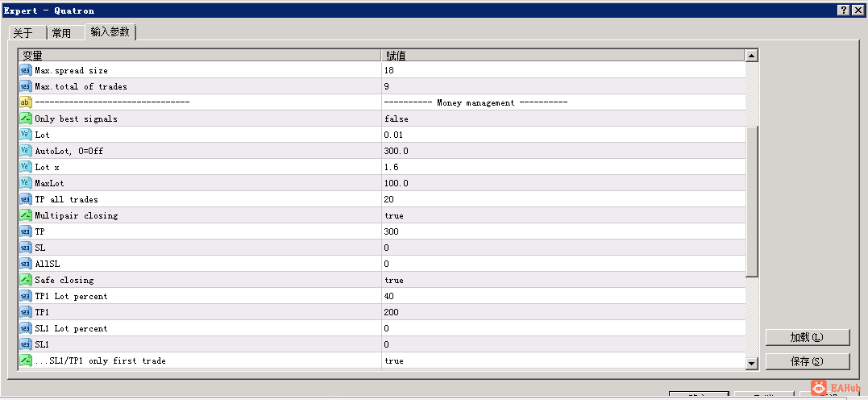Image resolution: width=868 pixels, height=400 pixels.
Task: Select the AutoLot, 0=Off variable name
Action: (69, 152)
